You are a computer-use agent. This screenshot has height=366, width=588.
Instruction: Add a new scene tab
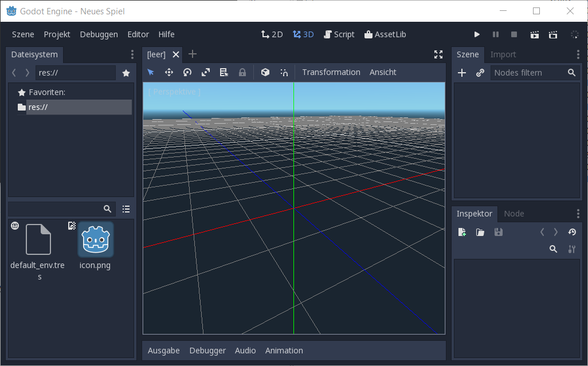(x=193, y=54)
